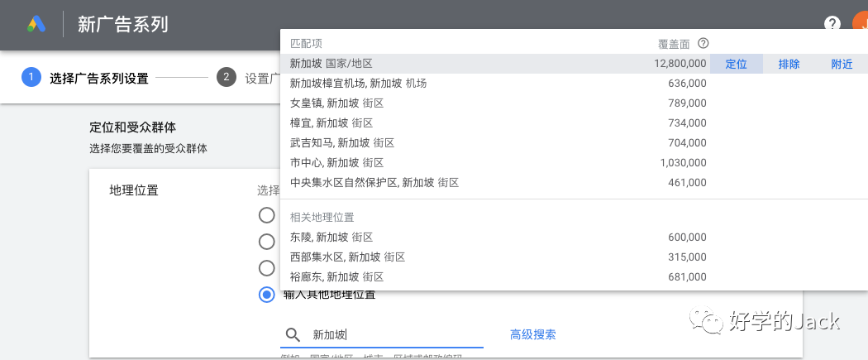Open 高级搜索 link

[533, 334]
